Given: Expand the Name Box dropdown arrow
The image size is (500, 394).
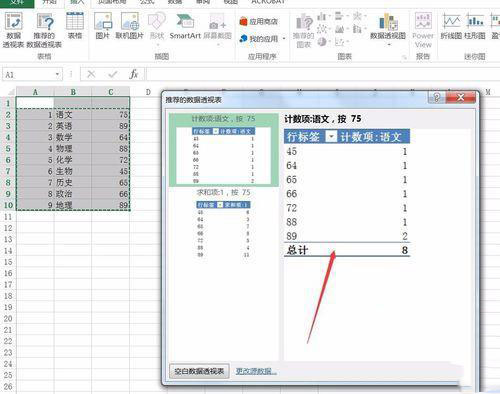Looking at the screenshot, I should point(57,74).
